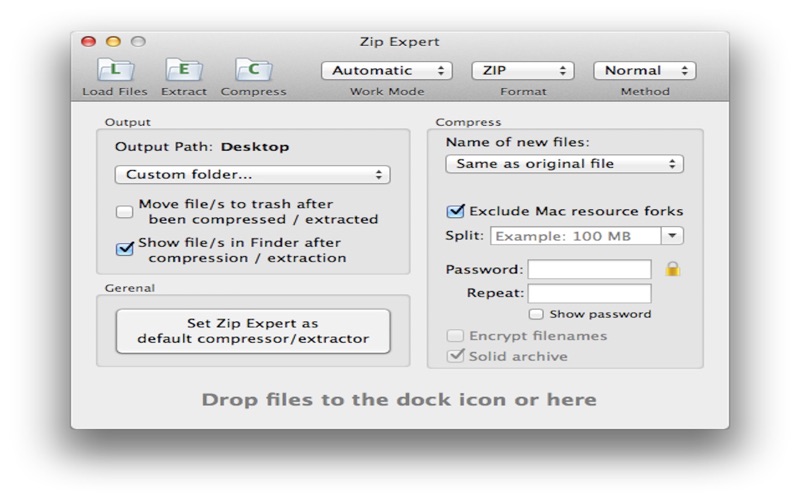Click Set Zip Expert as default button
Screen dimensions: 800x500
point(253,331)
